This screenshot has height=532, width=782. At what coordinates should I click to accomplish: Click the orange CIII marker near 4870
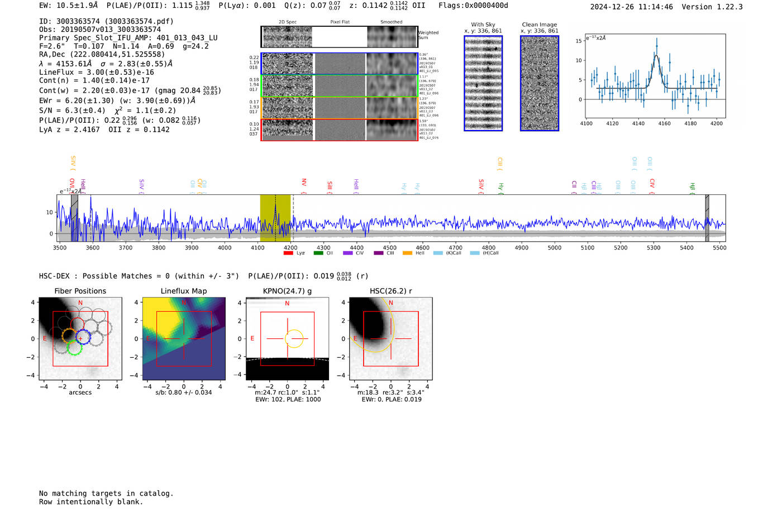[x=500, y=164]
